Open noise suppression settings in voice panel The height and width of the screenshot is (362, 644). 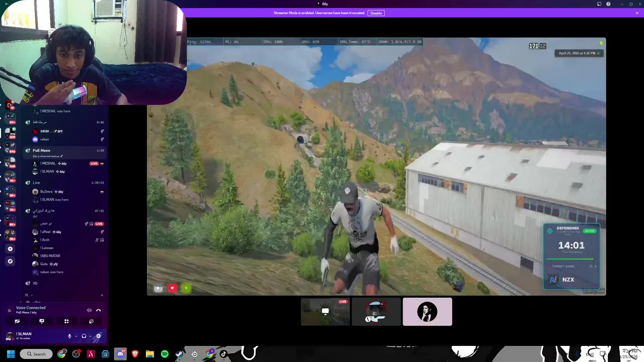click(x=89, y=310)
